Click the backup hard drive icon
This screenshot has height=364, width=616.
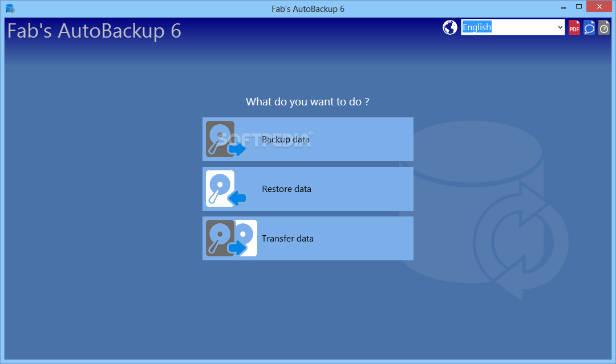[x=225, y=139]
